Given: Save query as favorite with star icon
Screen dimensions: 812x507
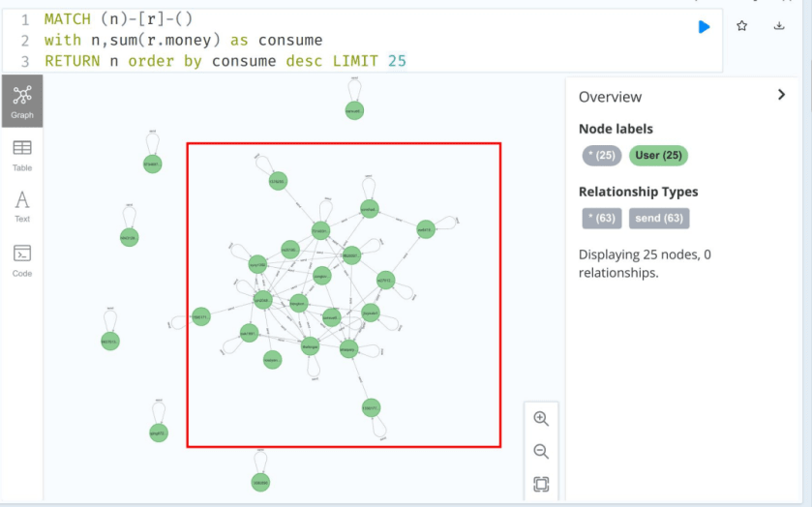Looking at the screenshot, I should pyautogui.click(x=741, y=25).
